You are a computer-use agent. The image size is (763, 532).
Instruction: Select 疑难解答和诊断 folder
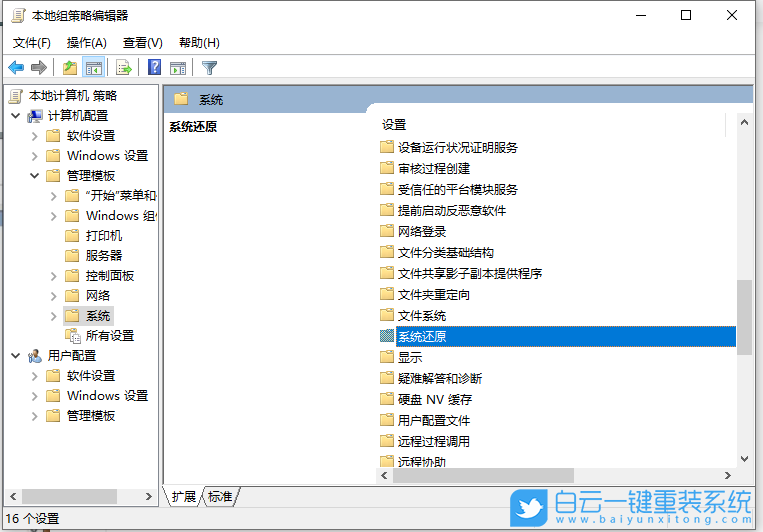point(440,379)
